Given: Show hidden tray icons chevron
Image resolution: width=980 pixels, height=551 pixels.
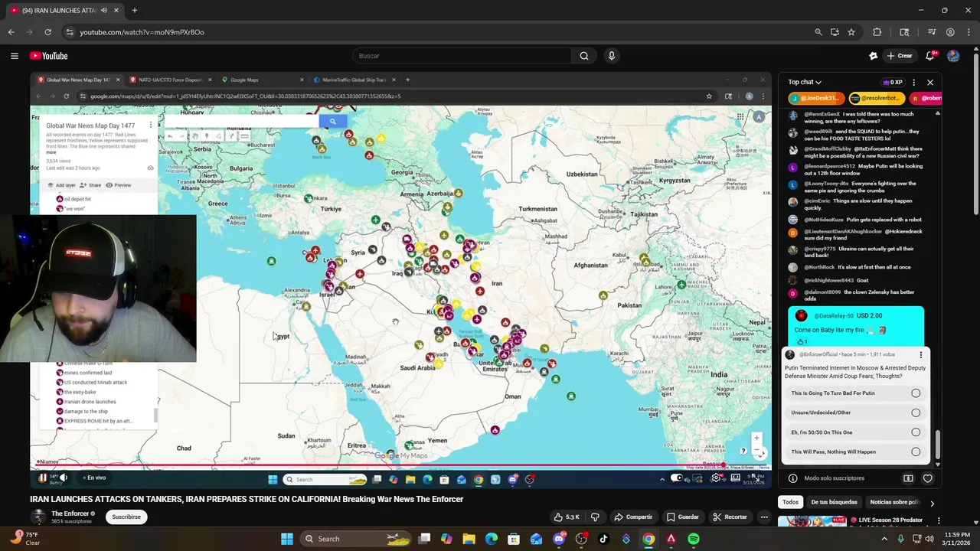Looking at the screenshot, I should tap(884, 539).
